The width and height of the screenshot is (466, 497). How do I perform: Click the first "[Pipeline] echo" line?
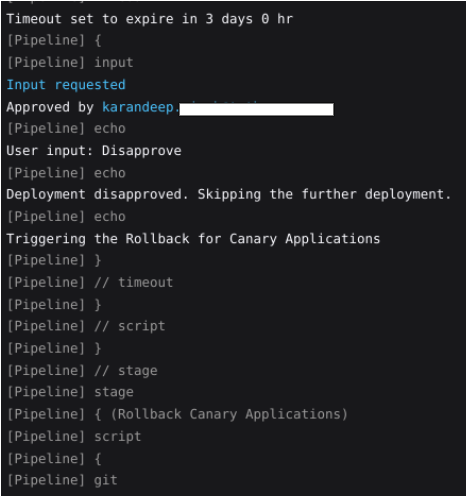(66, 129)
